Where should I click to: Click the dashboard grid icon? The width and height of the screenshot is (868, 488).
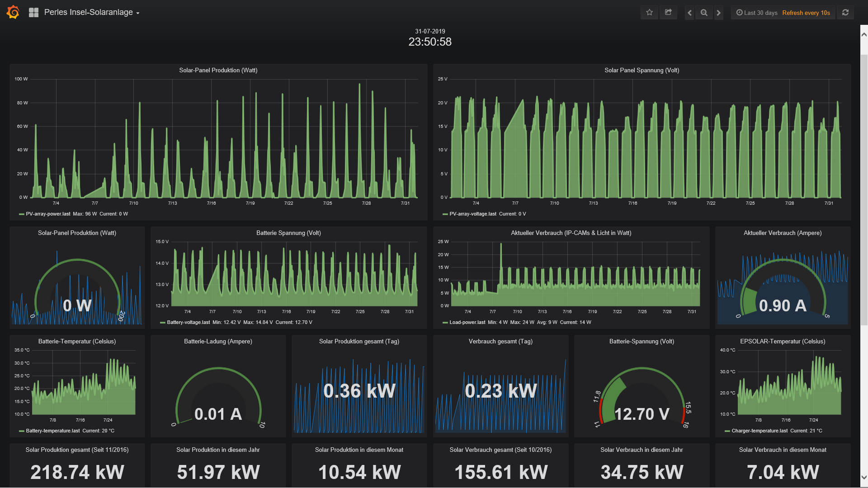pos(33,13)
